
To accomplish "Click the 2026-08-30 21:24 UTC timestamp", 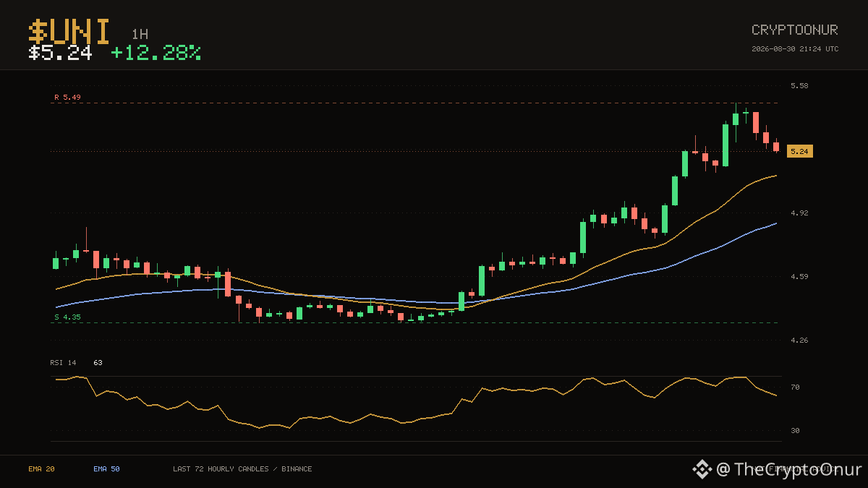I will pos(795,49).
